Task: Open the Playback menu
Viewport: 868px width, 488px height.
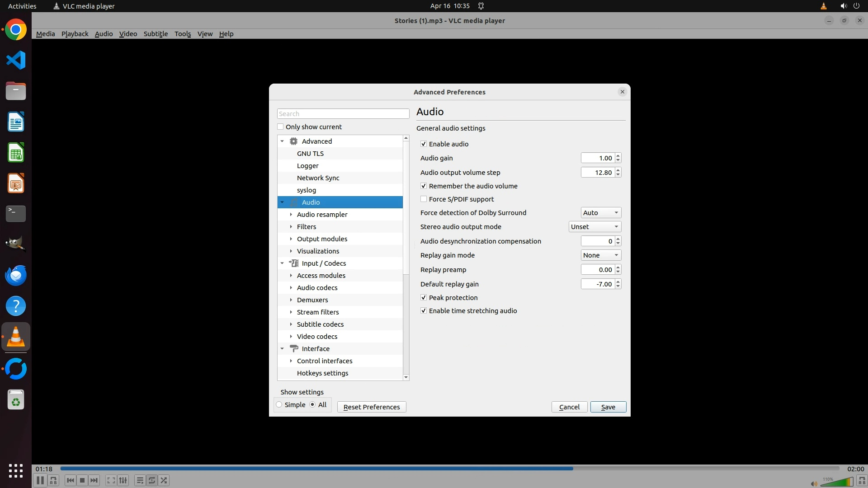Action: (75, 34)
